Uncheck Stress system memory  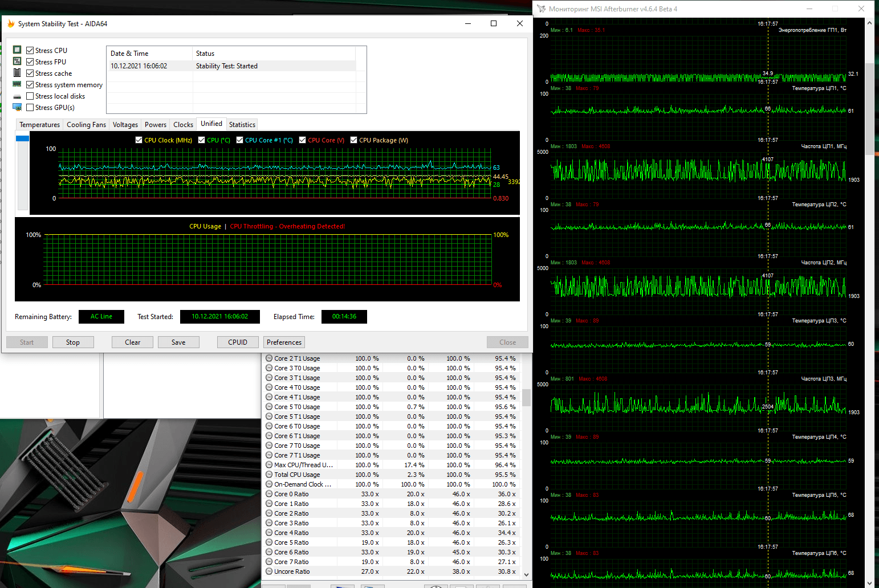[30, 84]
